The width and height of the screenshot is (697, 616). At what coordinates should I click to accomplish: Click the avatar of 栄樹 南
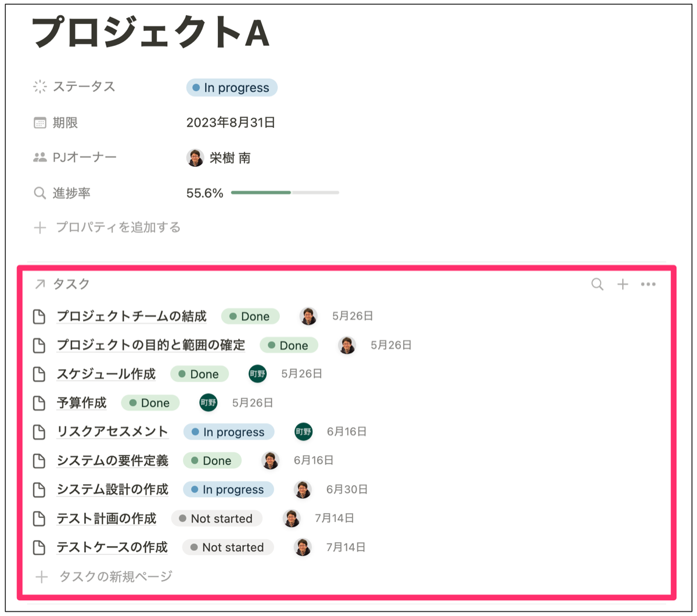[195, 157]
